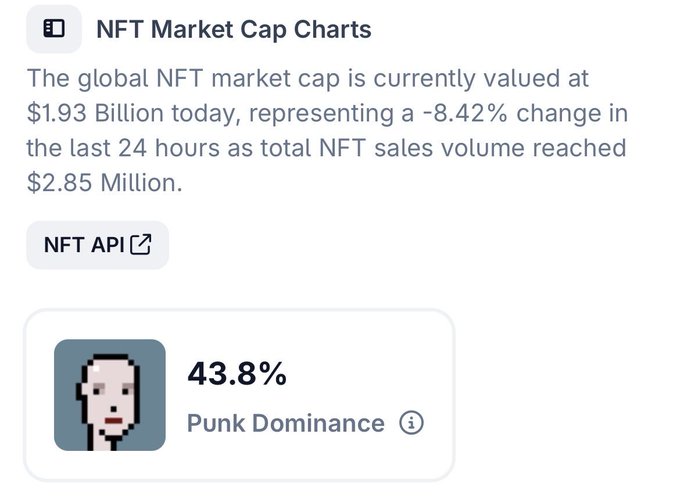Viewport: 680px width, 502px height.
Task: Click the word 'Charts' in the heading
Action: point(332,29)
